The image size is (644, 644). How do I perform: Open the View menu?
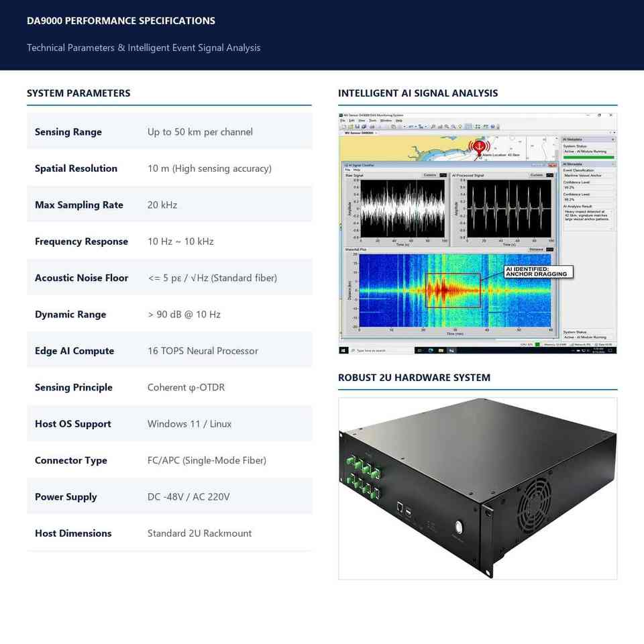362,120
